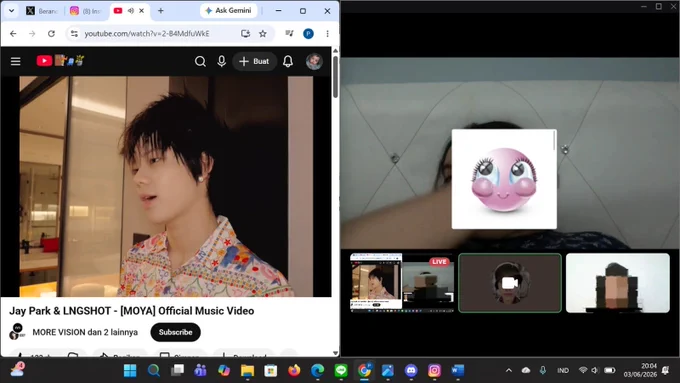Launch Firefox from taskbar
This screenshot has width=680, height=383.
[x=294, y=370]
